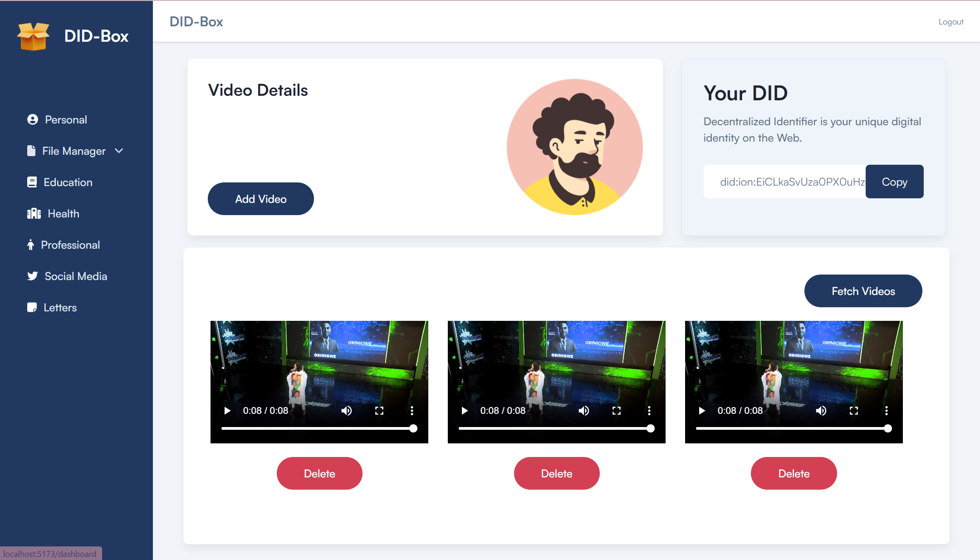The width and height of the screenshot is (980, 560).
Task: Click the DID-Box box logo icon
Action: click(33, 36)
